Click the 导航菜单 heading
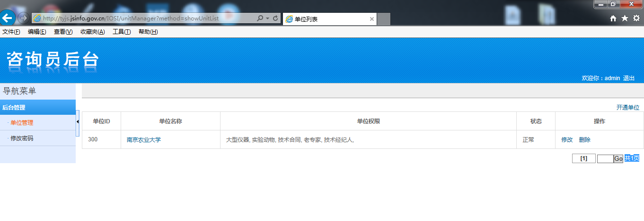Image resolution: width=644 pixels, height=221 pixels. 19,91
